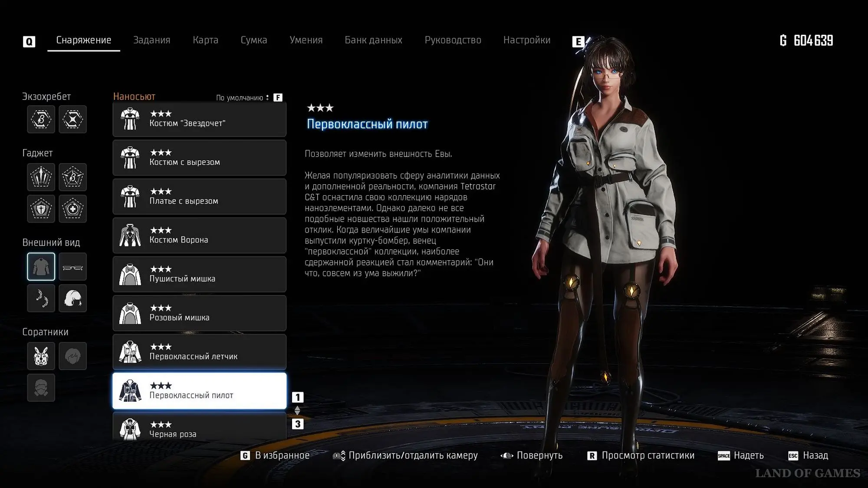Image resolution: width=868 pixels, height=488 pixels.
Task: Select the Первоклассный летчик nanosuit
Action: coord(199,352)
